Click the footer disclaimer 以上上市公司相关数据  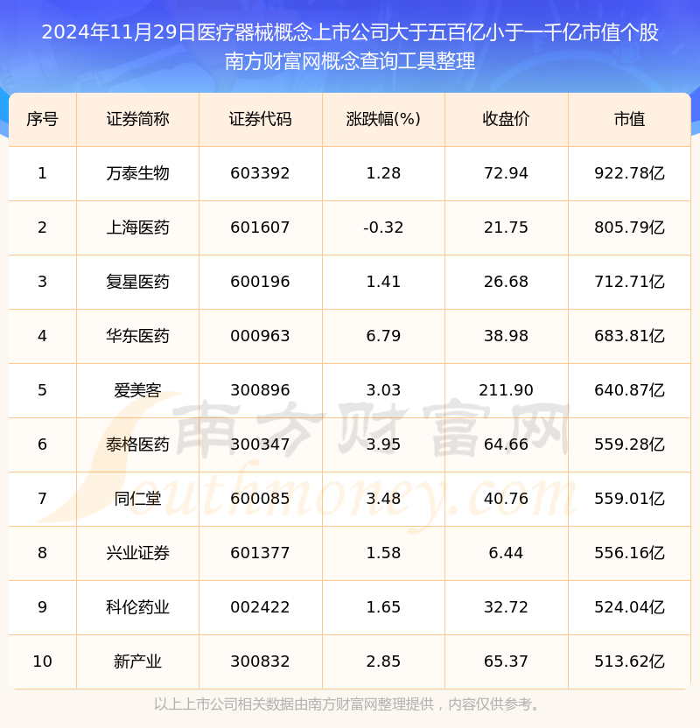tap(349, 704)
